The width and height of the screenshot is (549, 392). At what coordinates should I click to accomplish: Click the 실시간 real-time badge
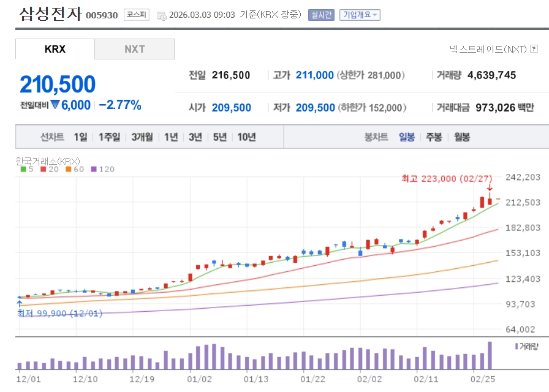321,15
